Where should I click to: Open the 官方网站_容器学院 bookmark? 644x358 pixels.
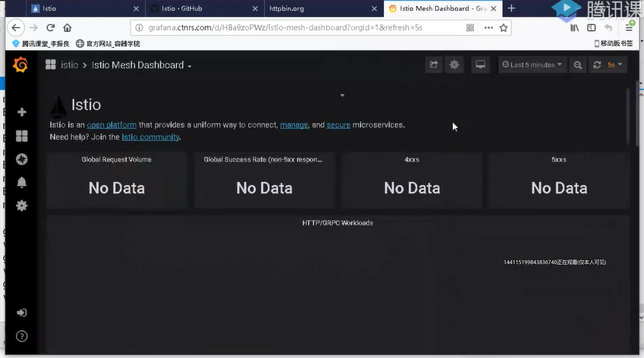[x=109, y=43]
